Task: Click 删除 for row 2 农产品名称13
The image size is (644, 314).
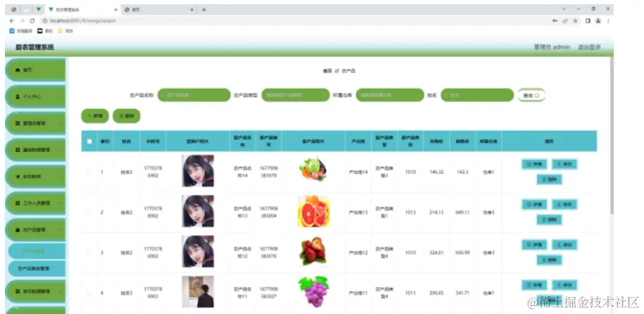Action: click(549, 220)
